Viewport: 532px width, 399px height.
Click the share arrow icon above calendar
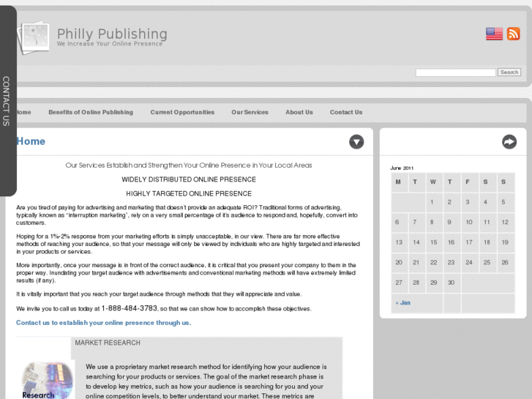[x=509, y=142]
